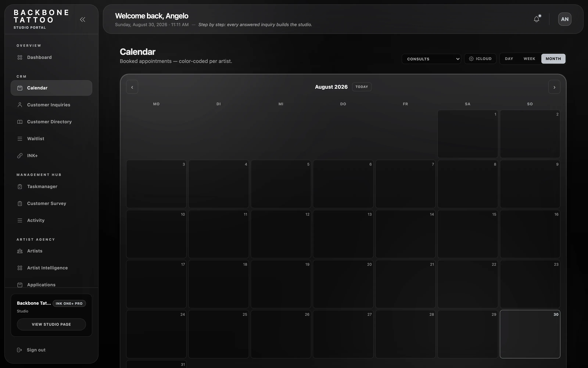
Task: Click the iCloud gear icon
Action: coord(471,59)
